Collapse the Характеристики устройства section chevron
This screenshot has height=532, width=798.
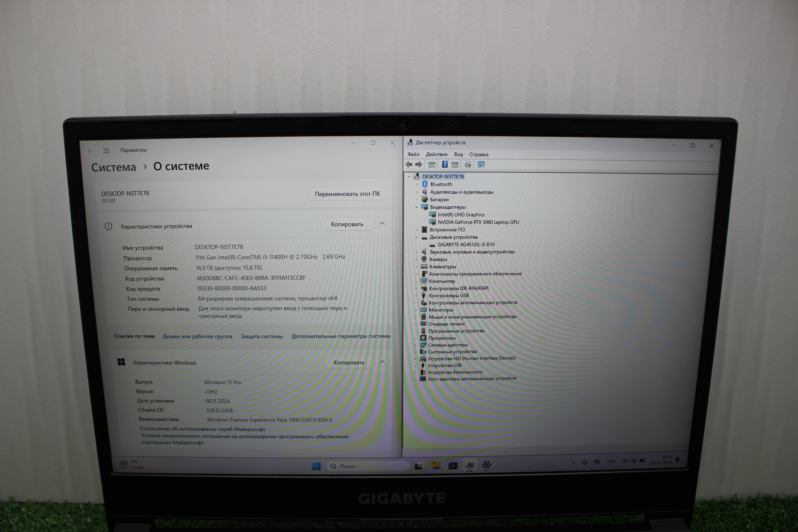pos(382,224)
